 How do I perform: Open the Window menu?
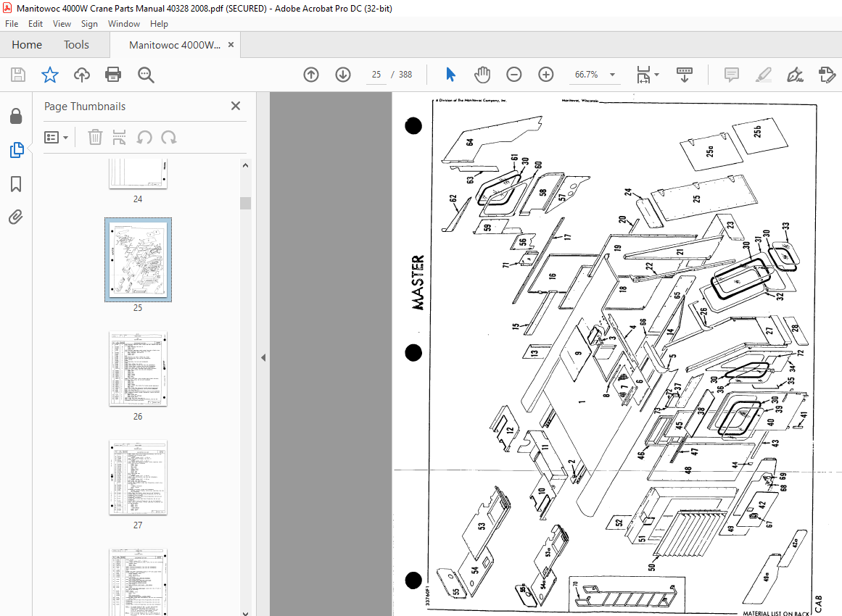pos(123,24)
